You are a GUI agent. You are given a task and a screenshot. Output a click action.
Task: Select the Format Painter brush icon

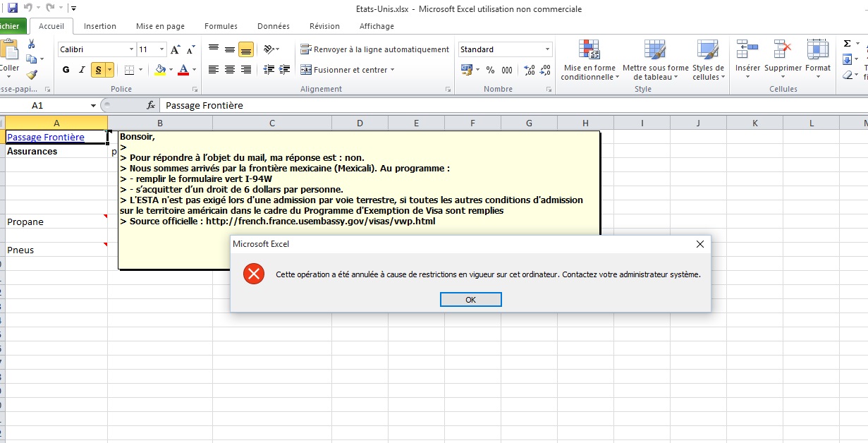click(31, 75)
